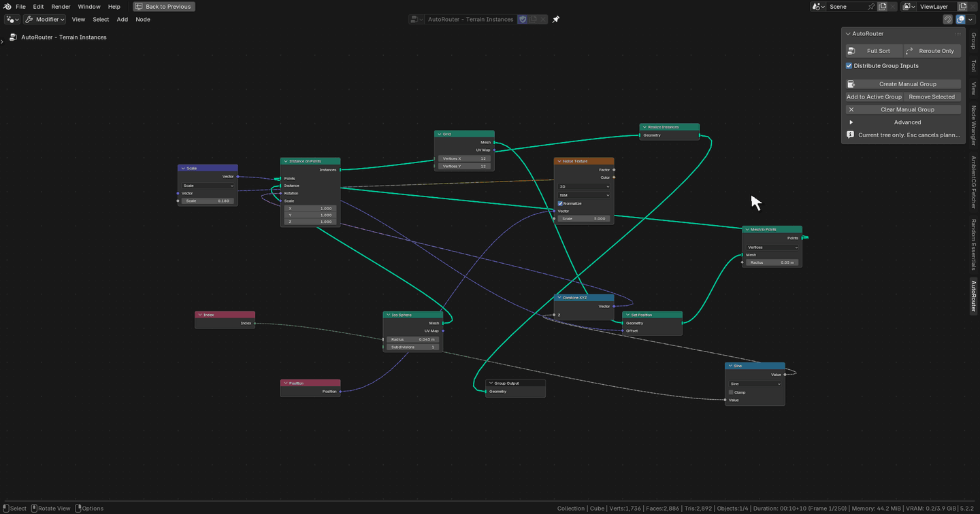Click the Vertices X field on Grid node

pos(464,158)
